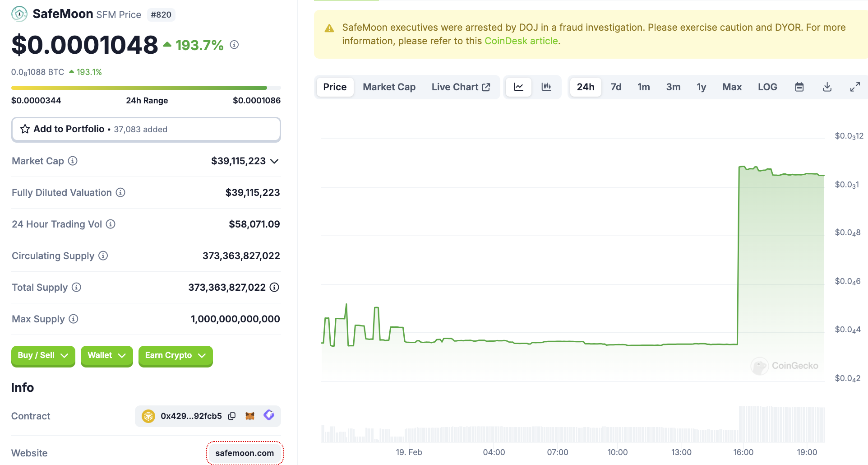Click the purple wallet icon beside contract
Screen dimensions: 868x465
coord(269,415)
